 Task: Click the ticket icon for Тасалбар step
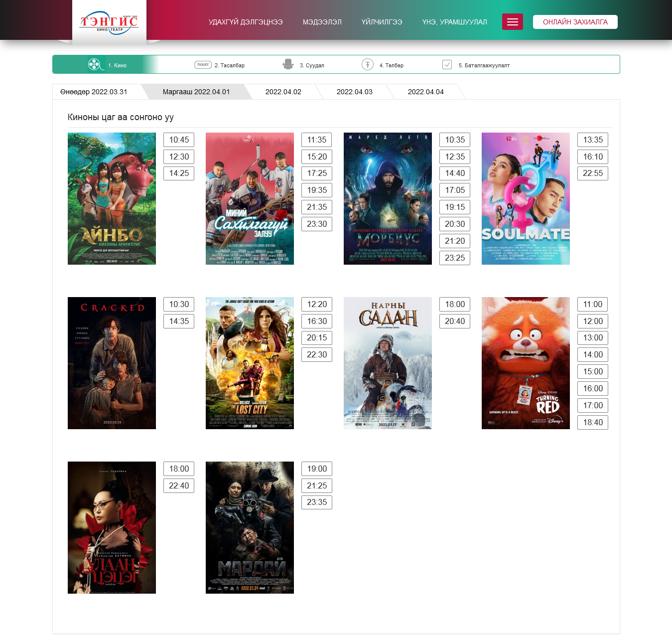(x=203, y=65)
